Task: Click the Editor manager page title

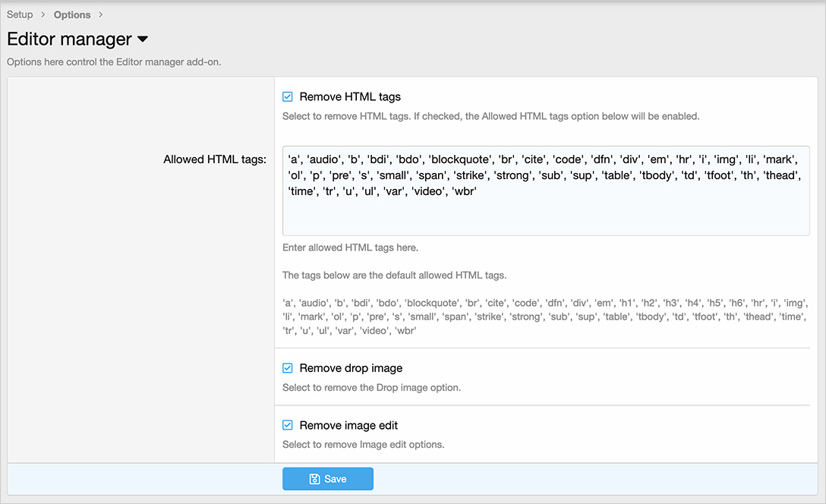Action: (69, 39)
